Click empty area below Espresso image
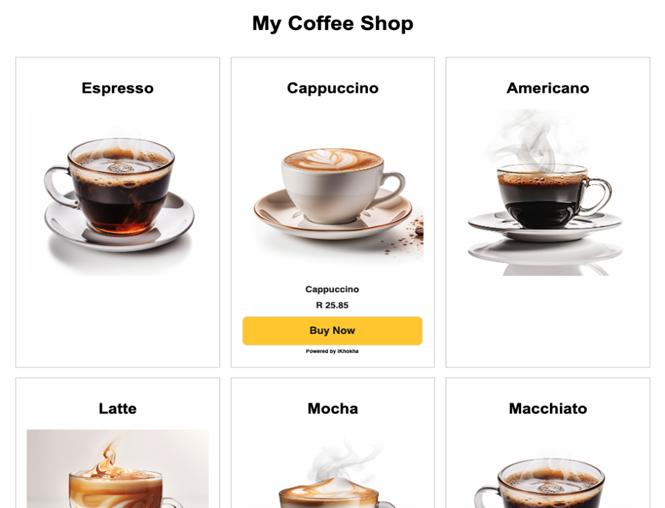This screenshot has width=665, height=508. pyautogui.click(x=118, y=320)
